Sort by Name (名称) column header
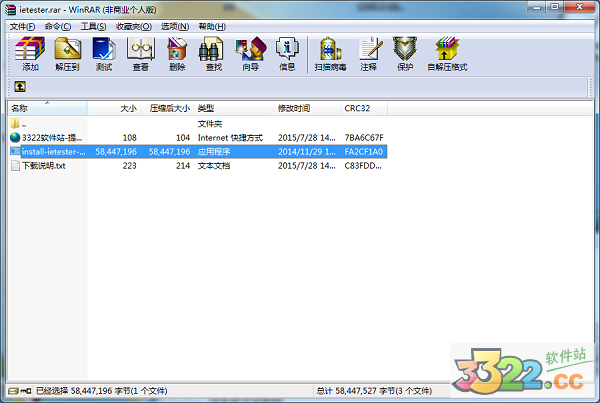Image resolution: width=600 pixels, height=403 pixels. [47, 108]
